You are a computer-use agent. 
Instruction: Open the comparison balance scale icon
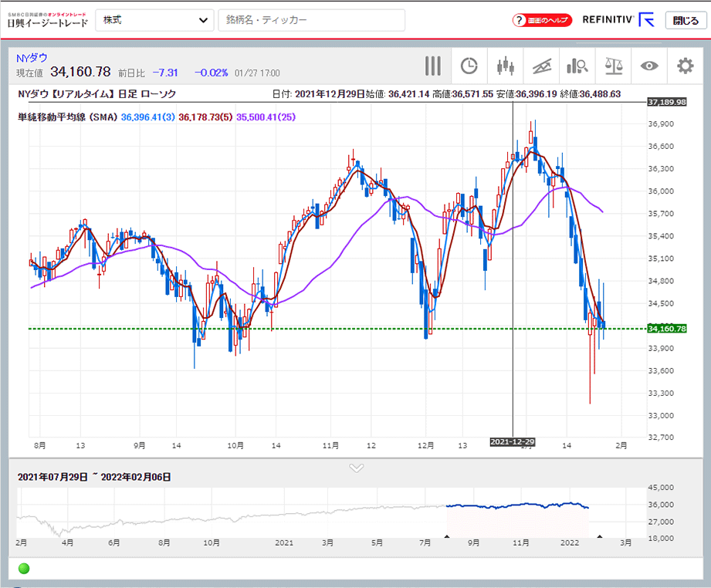[x=614, y=66]
